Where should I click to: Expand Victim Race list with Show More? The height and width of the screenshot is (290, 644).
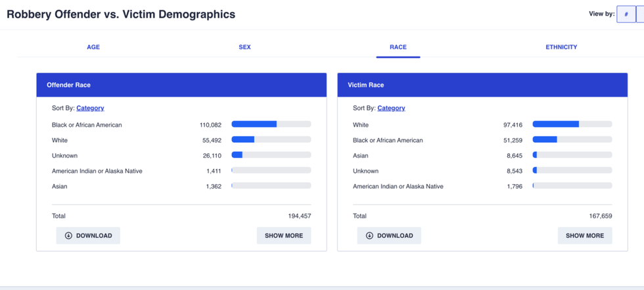tap(585, 235)
